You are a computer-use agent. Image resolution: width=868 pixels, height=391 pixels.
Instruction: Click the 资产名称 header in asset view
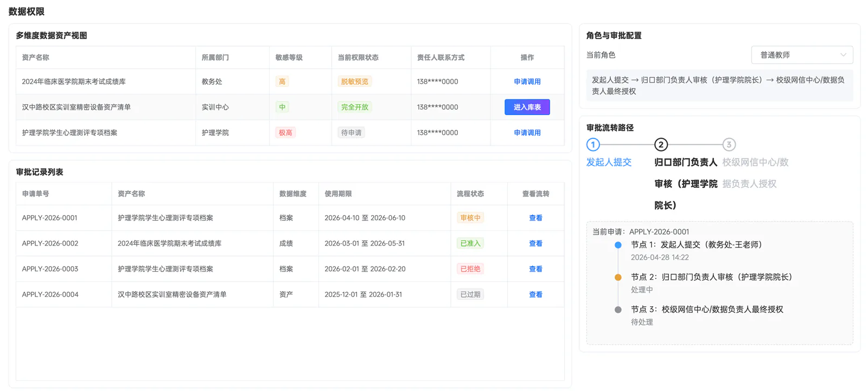click(x=35, y=58)
